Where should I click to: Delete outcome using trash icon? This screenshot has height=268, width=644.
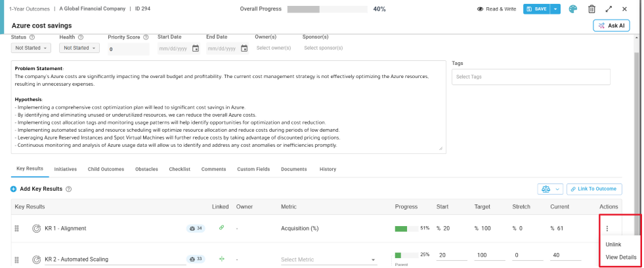click(591, 9)
